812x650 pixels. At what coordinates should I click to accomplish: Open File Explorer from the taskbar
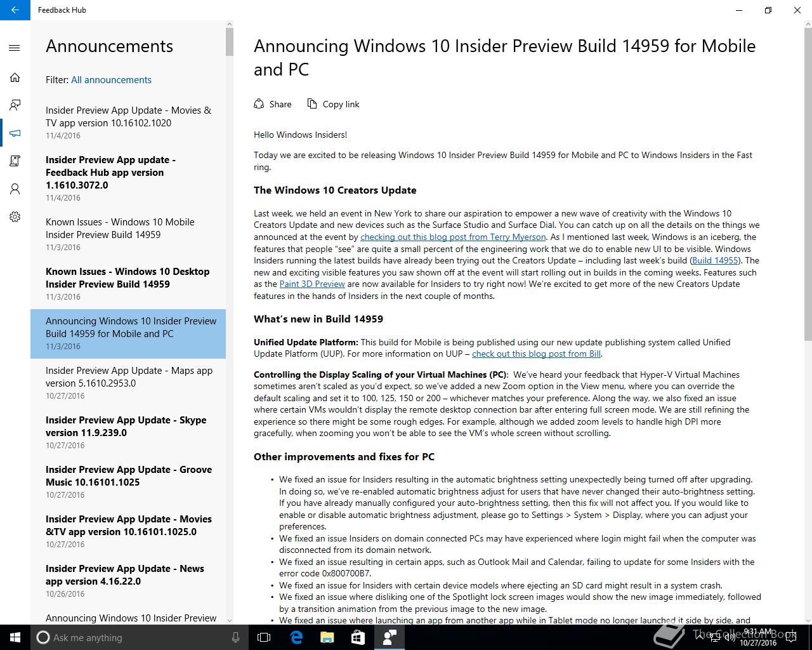pos(327,637)
